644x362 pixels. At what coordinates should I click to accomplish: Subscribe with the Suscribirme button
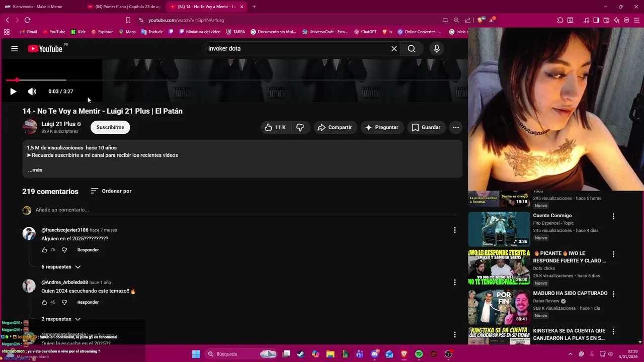(x=110, y=127)
